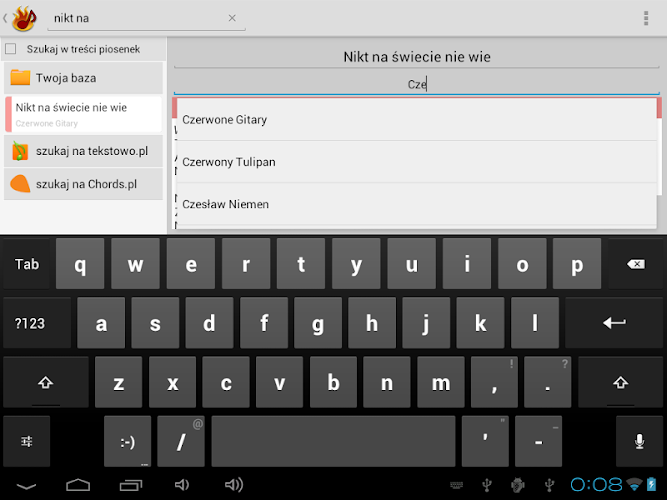This screenshot has width=667, height=500.
Task: Enable 'Szukaj w treści piosenek' checkbox
Action: 11,49
